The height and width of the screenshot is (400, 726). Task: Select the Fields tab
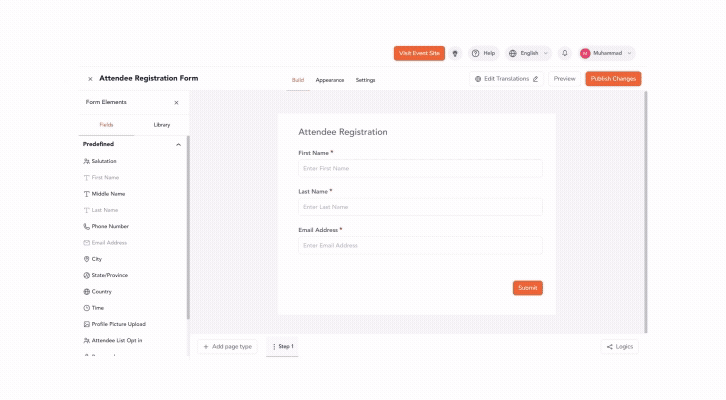pos(106,125)
